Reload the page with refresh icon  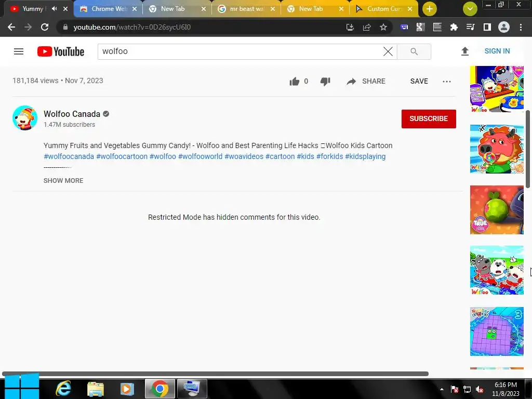(x=45, y=27)
